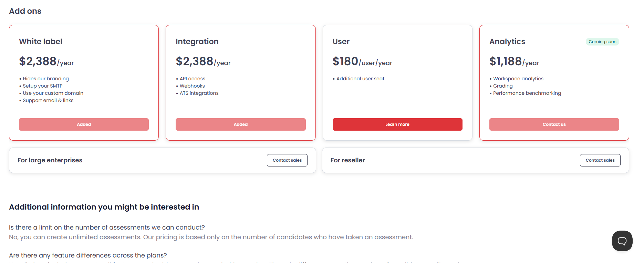This screenshot has width=644, height=263.
Task: Click the User add-on heading
Action: pyautogui.click(x=341, y=42)
